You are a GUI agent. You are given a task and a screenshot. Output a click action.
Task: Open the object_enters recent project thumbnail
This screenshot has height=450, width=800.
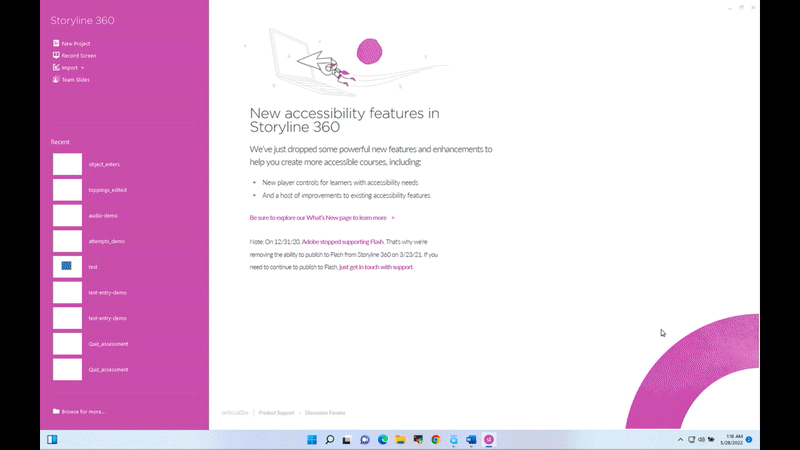(67, 164)
